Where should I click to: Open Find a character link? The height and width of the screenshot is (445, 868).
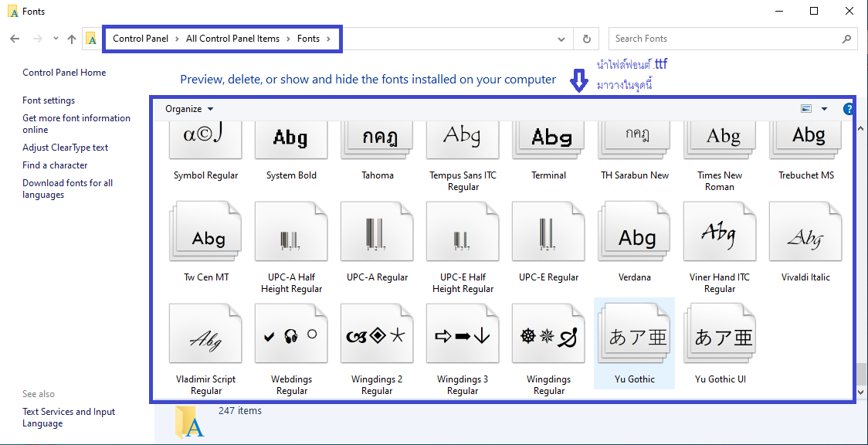point(55,165)
